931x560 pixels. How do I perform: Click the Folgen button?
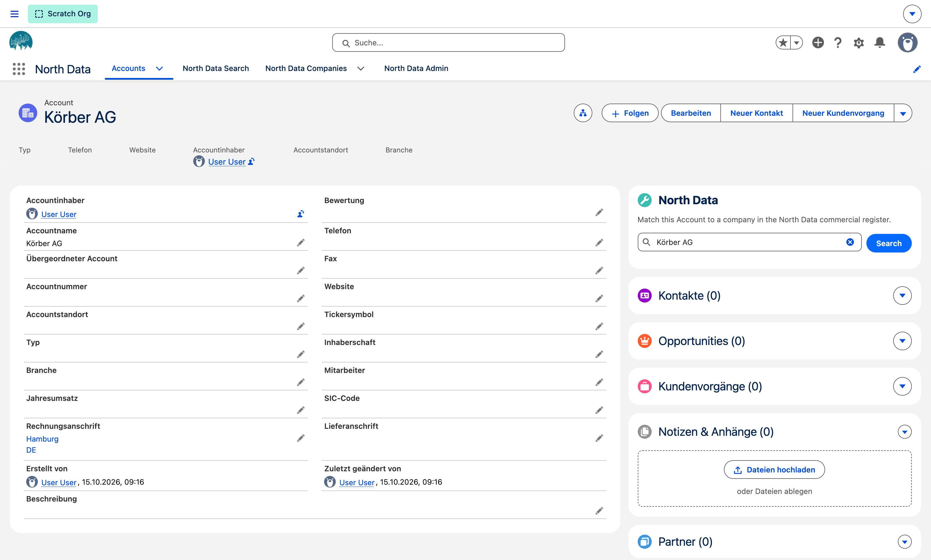(630, 113)
